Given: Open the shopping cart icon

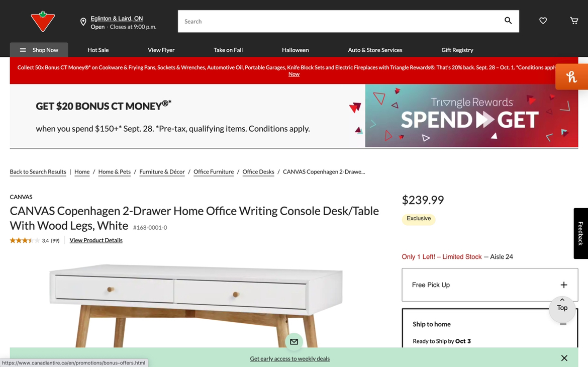Looking at the screenshot, I should click(574, 21).
